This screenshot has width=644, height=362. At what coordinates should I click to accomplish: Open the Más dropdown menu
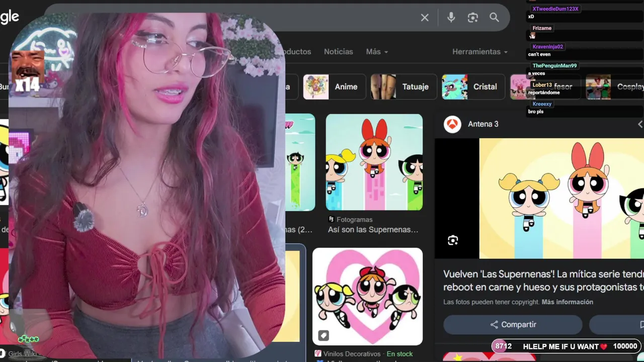(x=377, y=52)
